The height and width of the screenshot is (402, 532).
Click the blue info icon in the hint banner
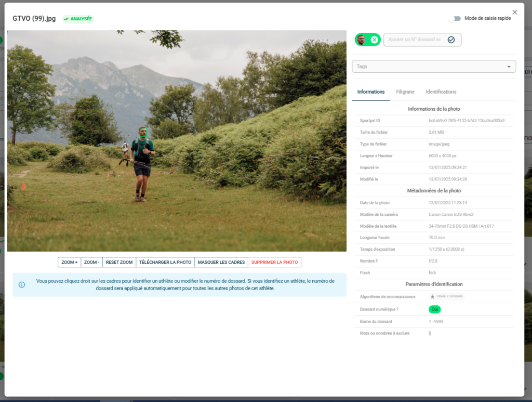pos(22,284)
